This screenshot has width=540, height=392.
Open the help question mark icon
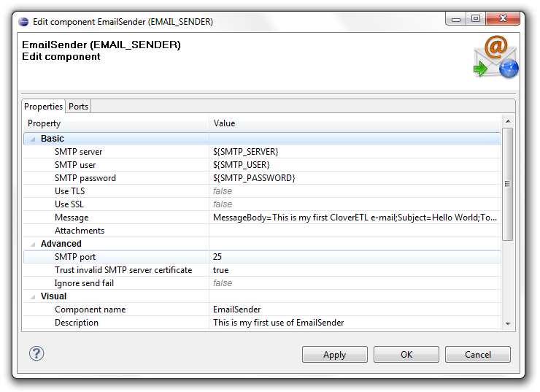pos(36,353)
